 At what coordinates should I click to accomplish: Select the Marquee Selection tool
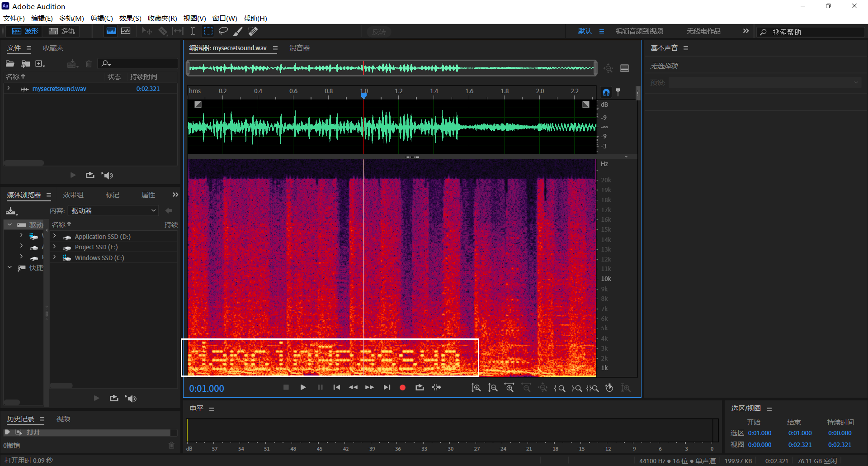click(x=208, y=31)
